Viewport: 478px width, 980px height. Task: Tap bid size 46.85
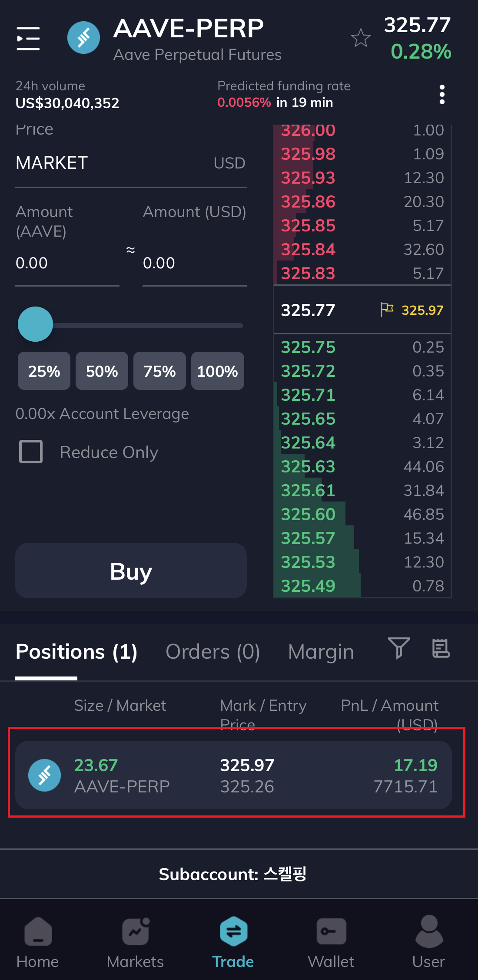(424, 515)
